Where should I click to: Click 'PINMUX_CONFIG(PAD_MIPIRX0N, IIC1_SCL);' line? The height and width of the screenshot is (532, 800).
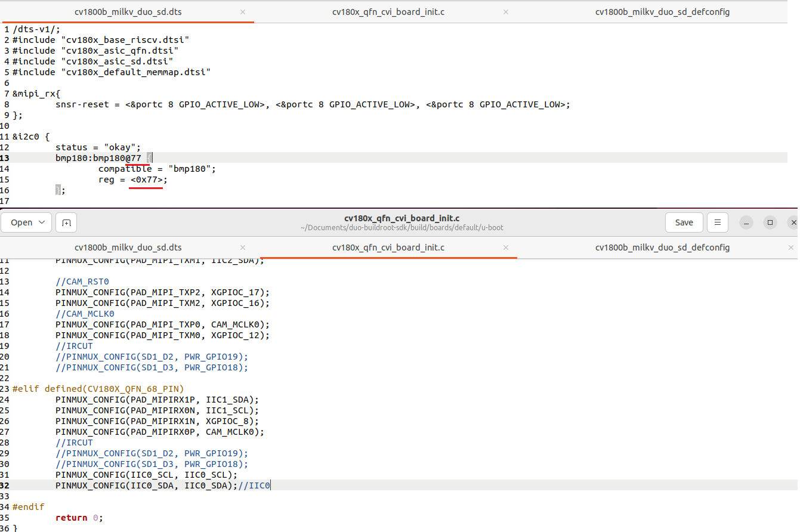point(157,410)
